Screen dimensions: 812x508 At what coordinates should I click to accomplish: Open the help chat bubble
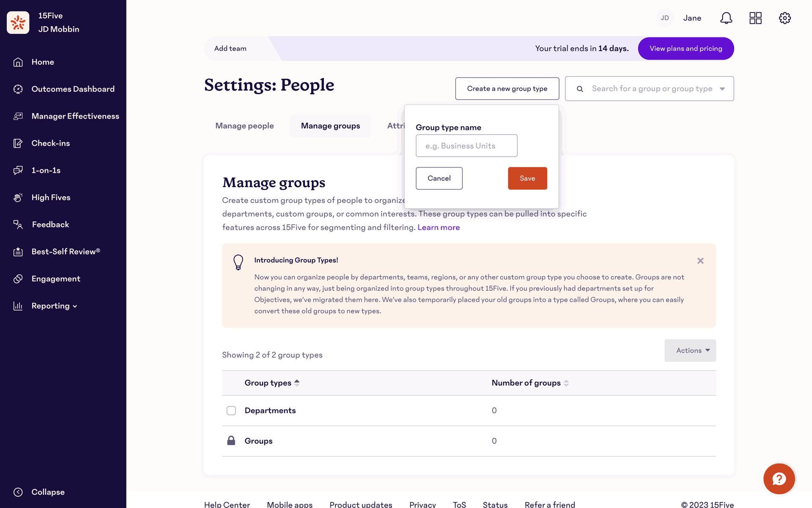(779, 479)
